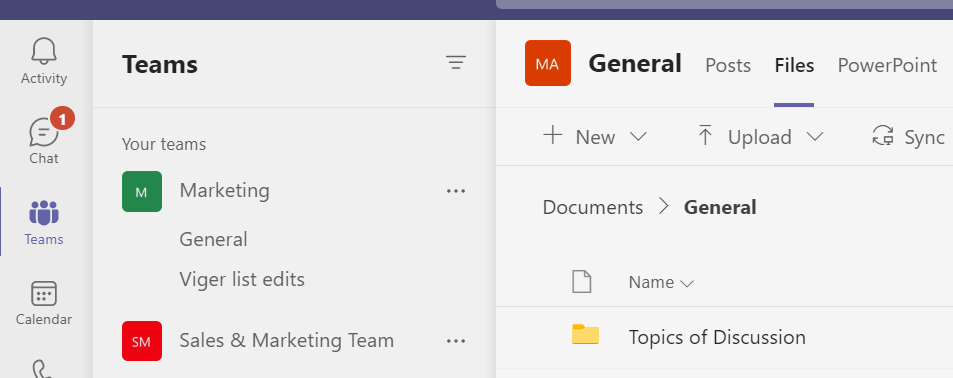Open Sales & Marketing Team more options

[x=456, y=341]
